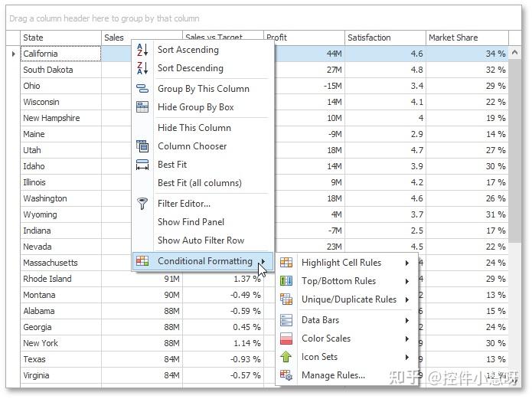Click the 1.37 % sales vs target cell
Screen dimensions: 532x399
(223, 279)
